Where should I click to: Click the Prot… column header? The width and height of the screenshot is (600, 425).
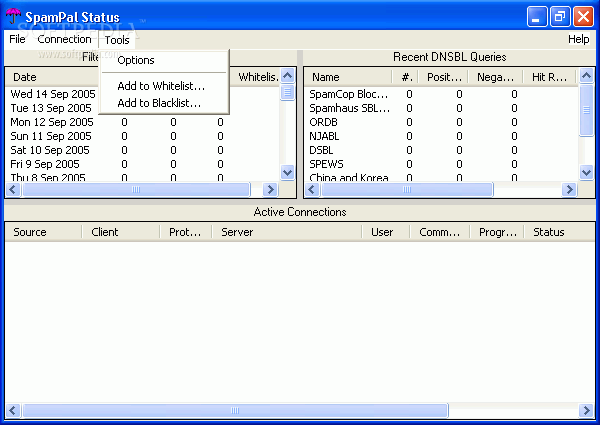pos(186,232)
